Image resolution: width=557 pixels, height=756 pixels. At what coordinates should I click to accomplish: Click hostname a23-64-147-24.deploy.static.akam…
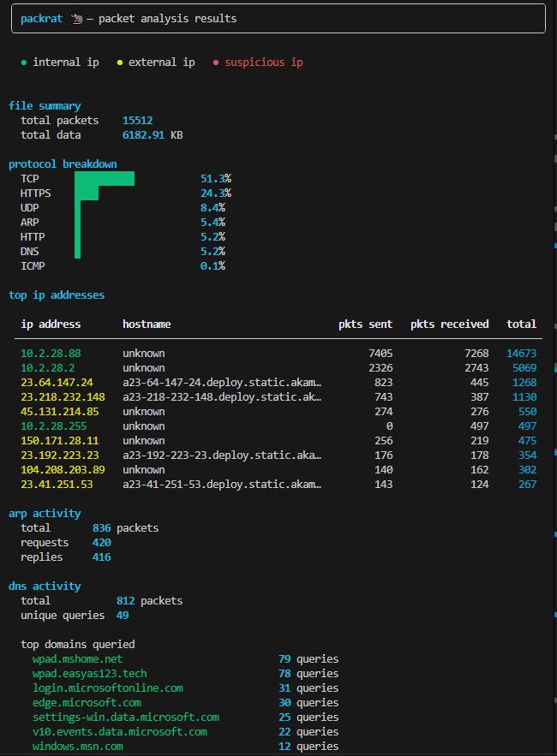pos(222,383)
